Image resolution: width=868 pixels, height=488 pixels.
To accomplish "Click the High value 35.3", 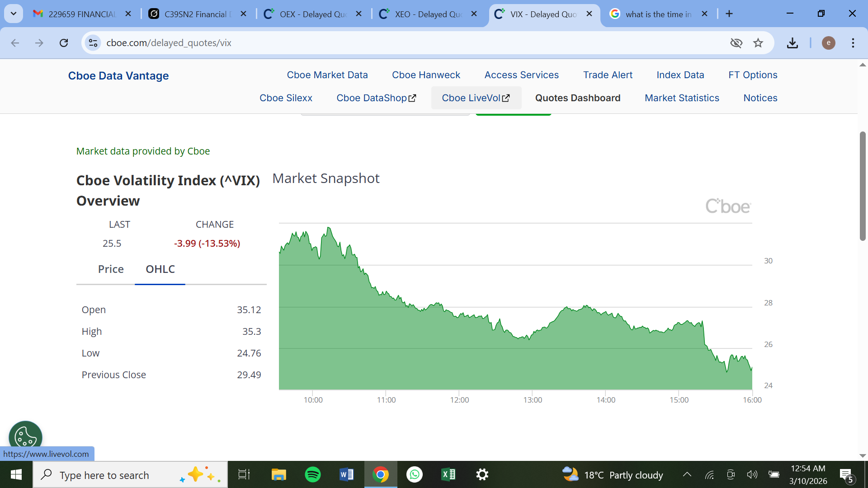I will pos(252,332).
